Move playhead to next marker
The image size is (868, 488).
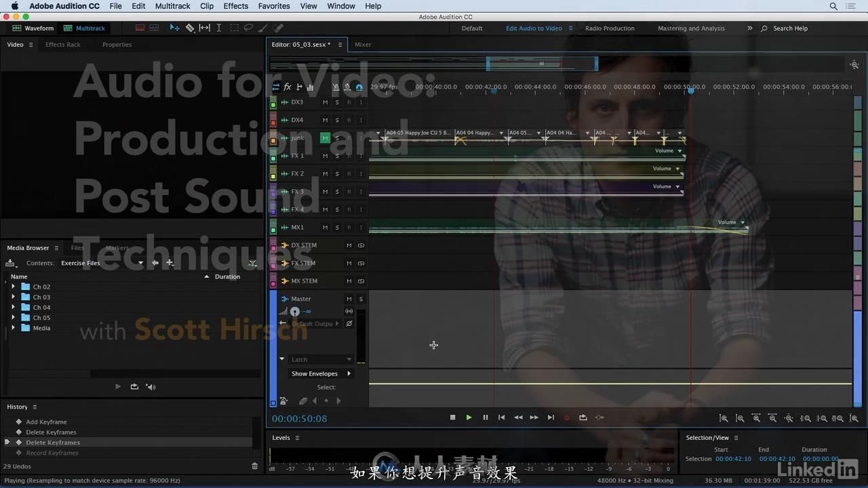click(551, 418)
